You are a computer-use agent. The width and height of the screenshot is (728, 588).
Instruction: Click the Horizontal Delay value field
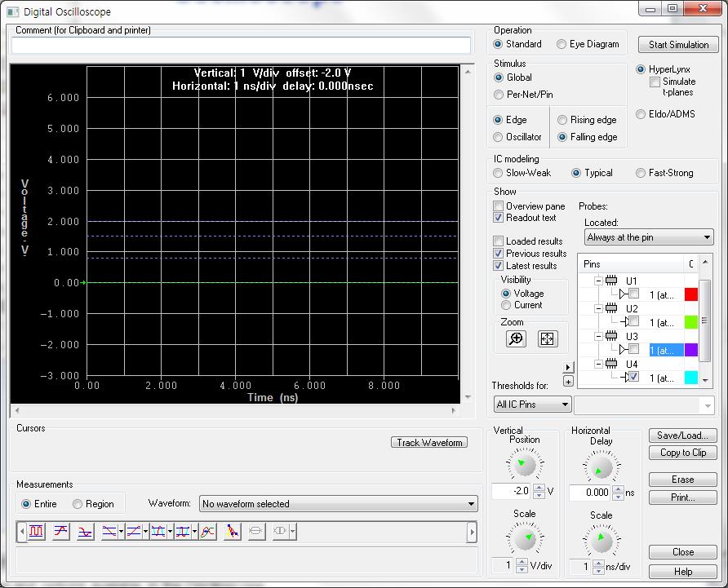tap(590, 493)
